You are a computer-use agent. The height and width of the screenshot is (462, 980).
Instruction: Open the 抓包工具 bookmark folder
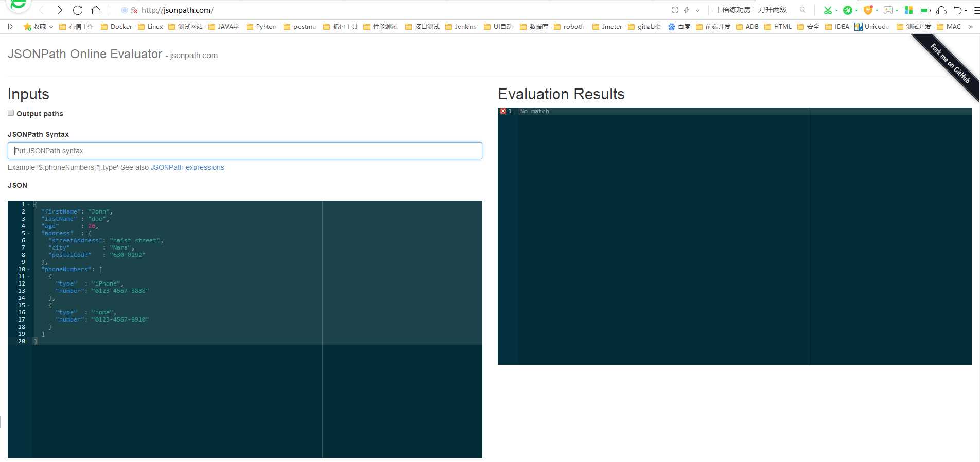[x=340, y=27]
